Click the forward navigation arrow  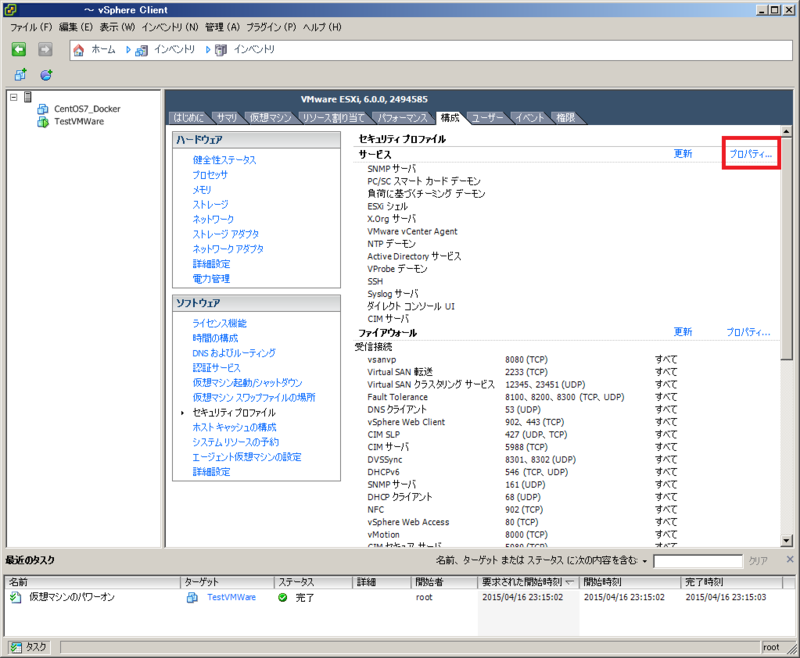pyautogui.click(x=45, y=49)
